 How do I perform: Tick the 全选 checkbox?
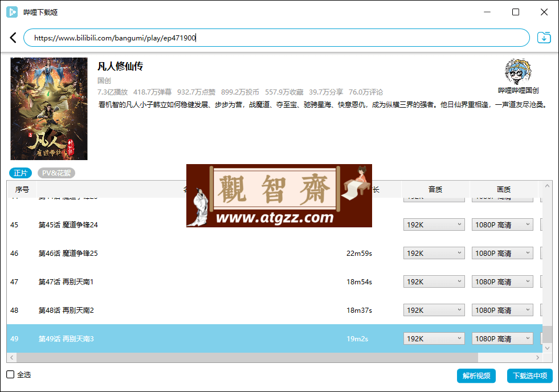pos(10,374)
